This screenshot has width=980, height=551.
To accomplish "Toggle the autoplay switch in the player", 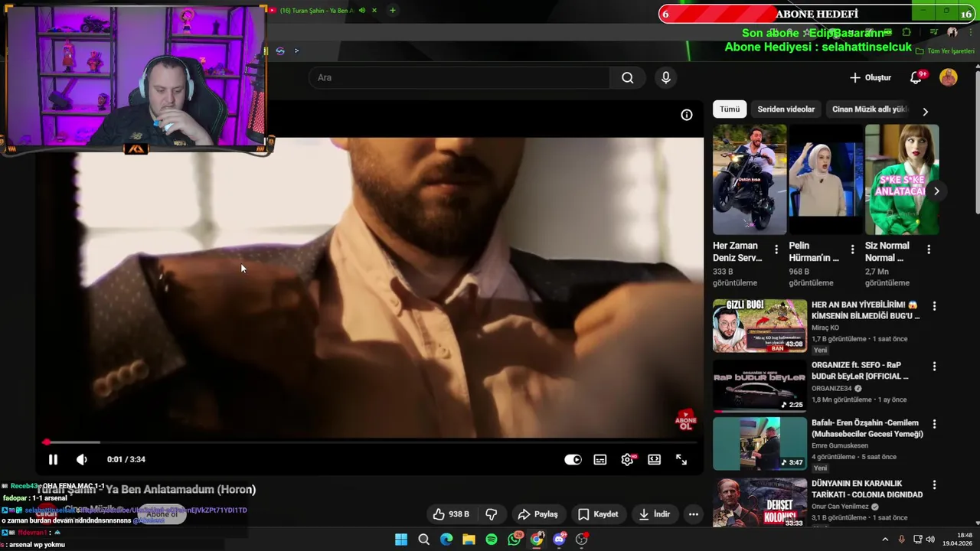I will coord(573,459).
